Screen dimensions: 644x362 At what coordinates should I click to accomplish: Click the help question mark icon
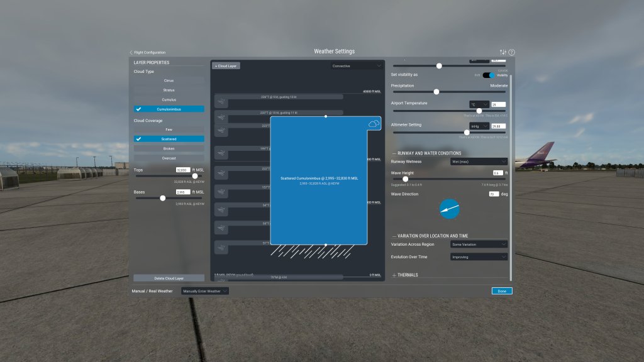(x=511, y=52)
